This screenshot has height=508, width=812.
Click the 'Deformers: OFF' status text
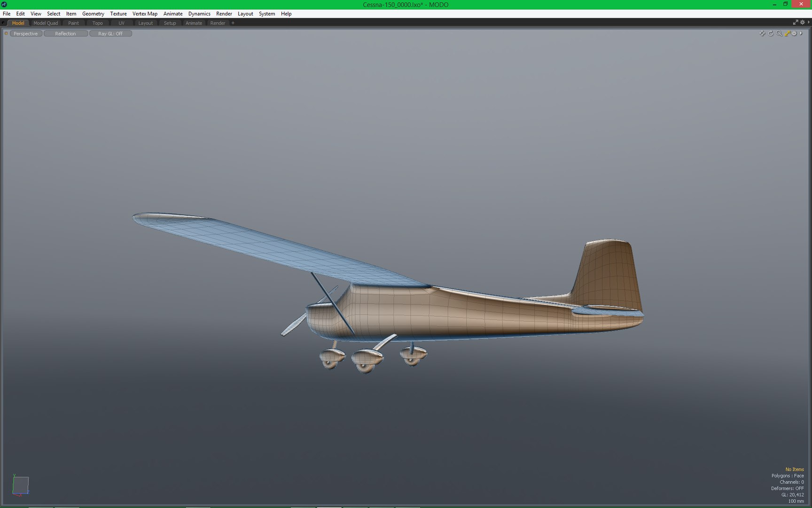(788, 488)
